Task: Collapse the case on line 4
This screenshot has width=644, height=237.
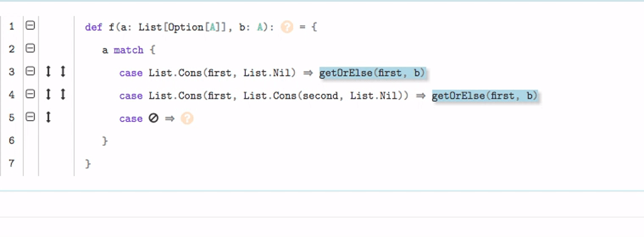Action: click(x=30, y=94)
